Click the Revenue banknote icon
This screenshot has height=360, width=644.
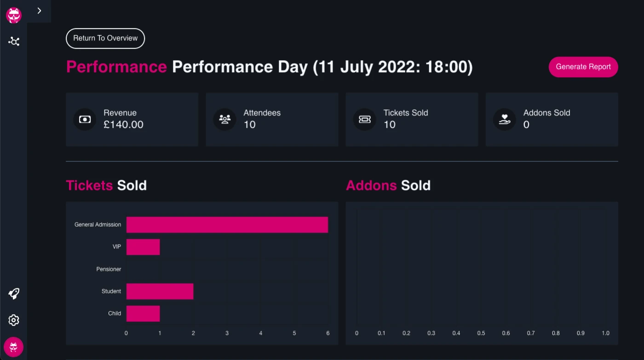85,120
